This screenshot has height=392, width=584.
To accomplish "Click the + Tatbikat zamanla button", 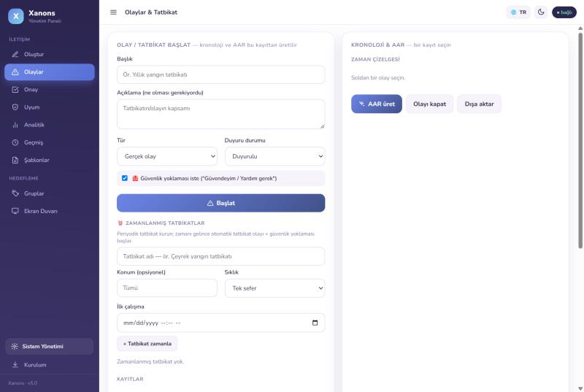I will 147,344.
